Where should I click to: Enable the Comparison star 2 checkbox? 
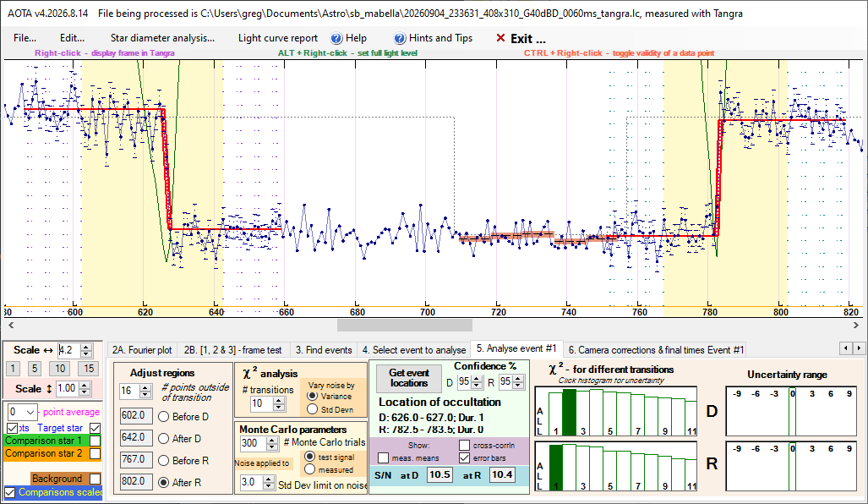point(96,453)
